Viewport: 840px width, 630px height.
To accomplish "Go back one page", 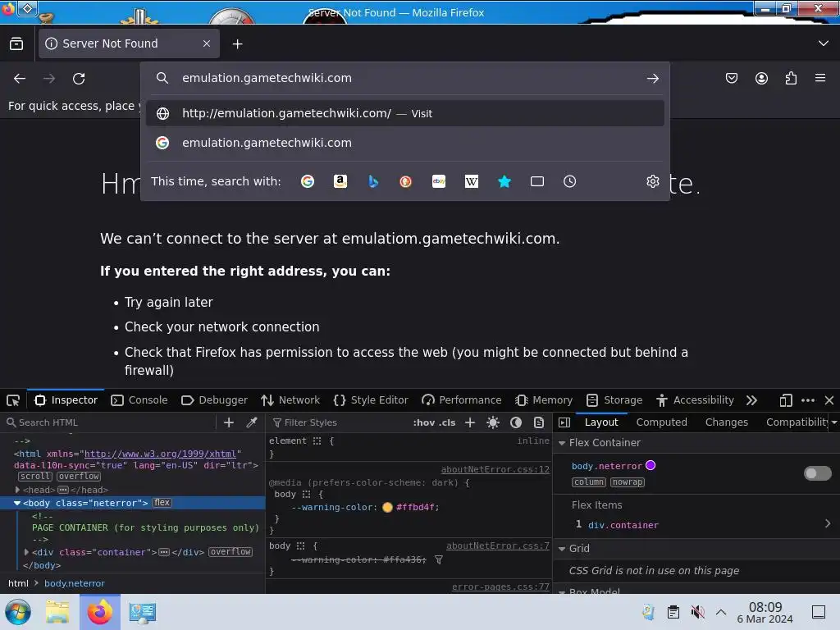I will pos(20,79).
